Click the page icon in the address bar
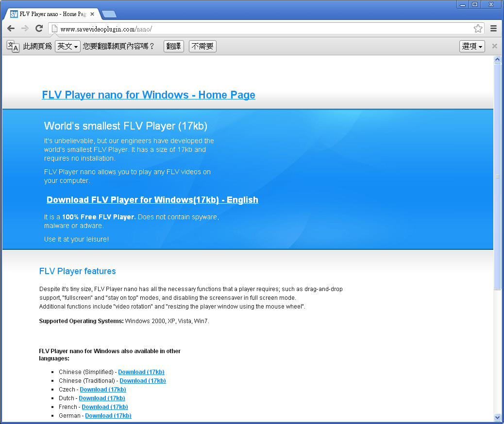This screenshot has height=424, width=504. (53, 29)
